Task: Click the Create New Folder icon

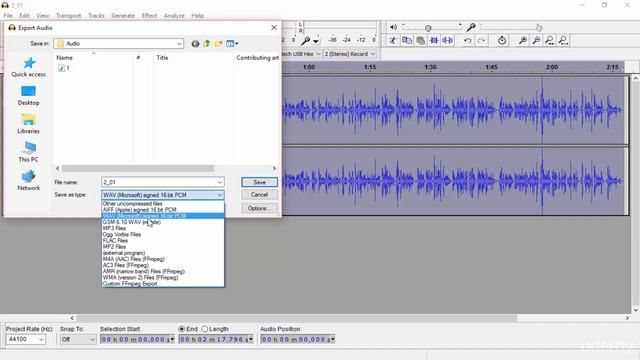Action: (x=218, y=44)
